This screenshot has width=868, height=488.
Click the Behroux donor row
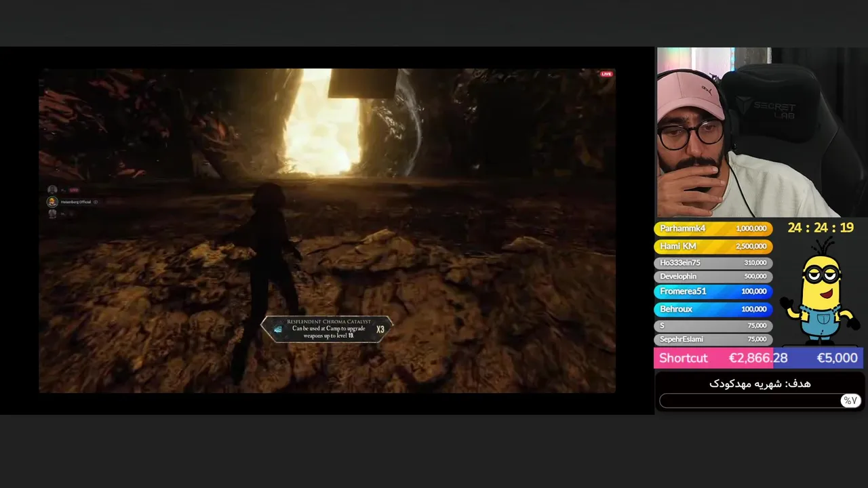[x=713, y=309]
